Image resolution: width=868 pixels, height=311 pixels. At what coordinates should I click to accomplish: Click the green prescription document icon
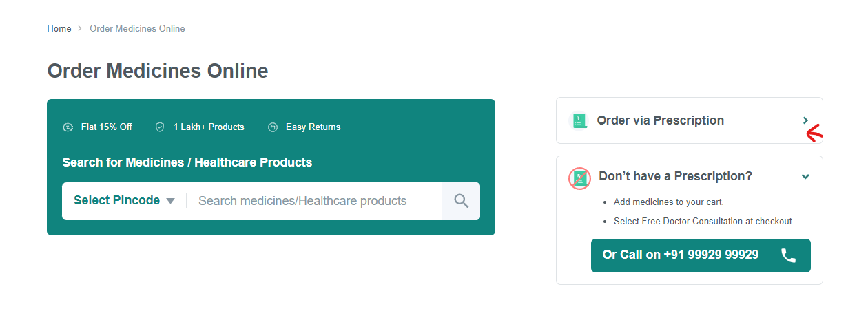579,121
